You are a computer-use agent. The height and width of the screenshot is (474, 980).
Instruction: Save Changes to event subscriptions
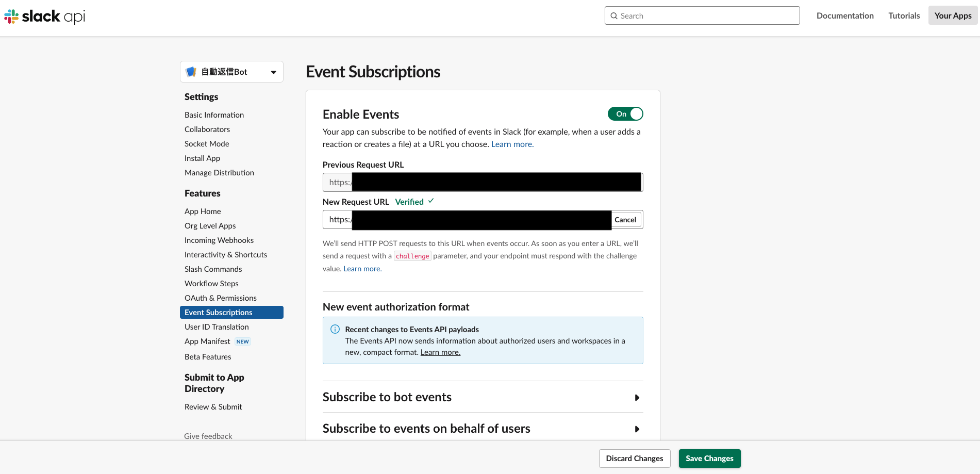pyautogui.click(x=709, y=459)
